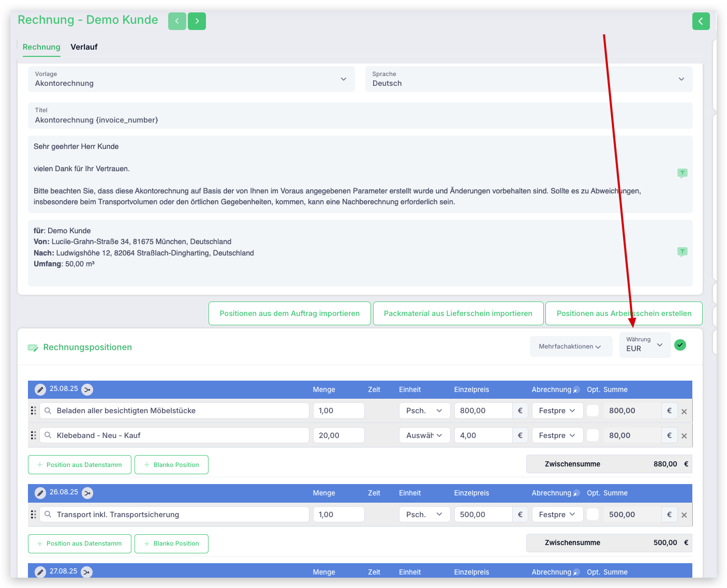Edit the 27.08.25 group with pencil icon
Screen dimensions: 727x588
click(40, 572)
